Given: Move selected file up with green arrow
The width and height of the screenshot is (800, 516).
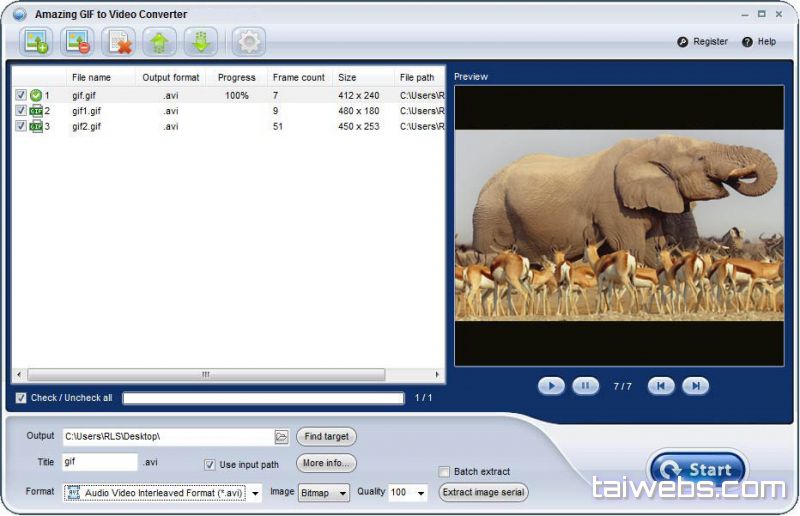Looking at the screenshot, I should (x=159, y=42).
